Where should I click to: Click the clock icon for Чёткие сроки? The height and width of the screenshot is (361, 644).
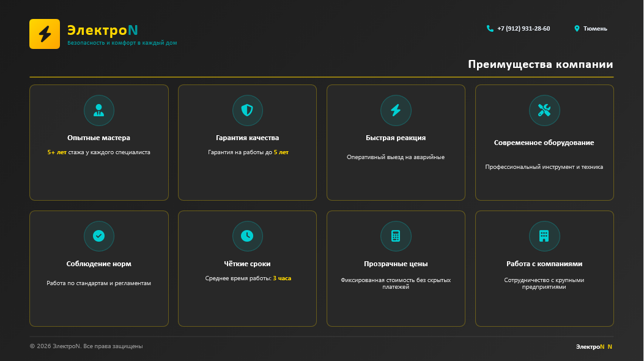pos(247,236)
